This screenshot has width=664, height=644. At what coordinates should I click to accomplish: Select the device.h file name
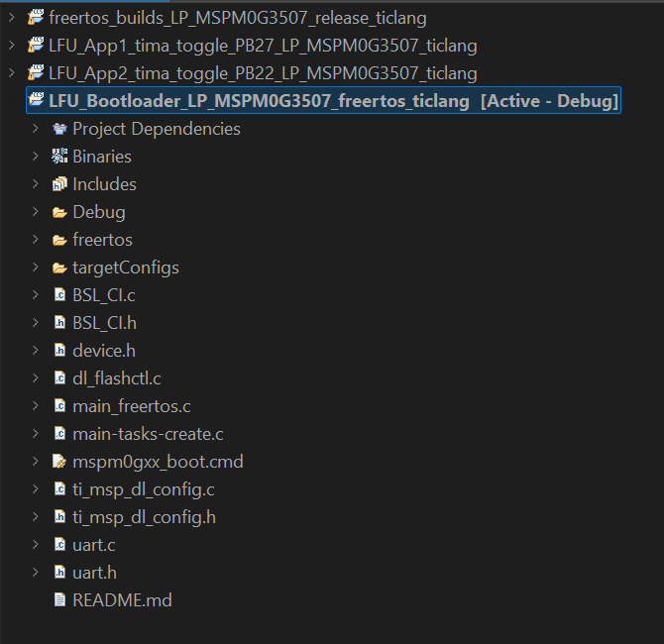click(104, 351)
